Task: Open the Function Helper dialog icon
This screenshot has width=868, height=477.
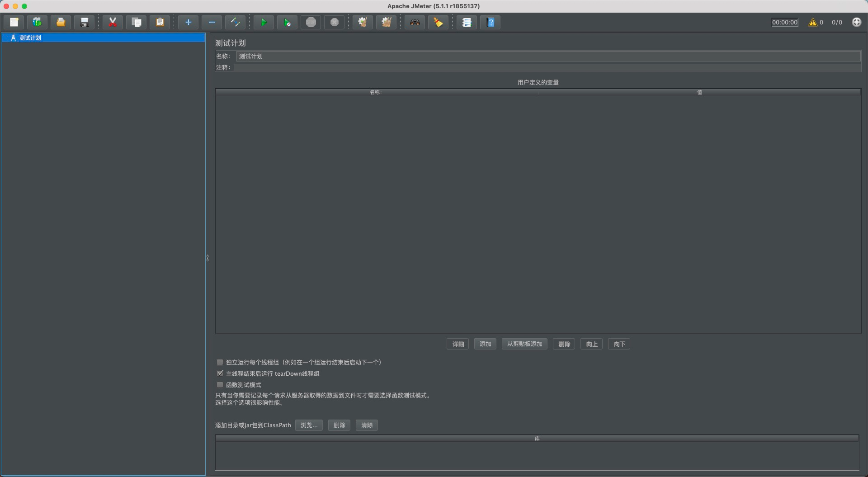Action: 467,22
